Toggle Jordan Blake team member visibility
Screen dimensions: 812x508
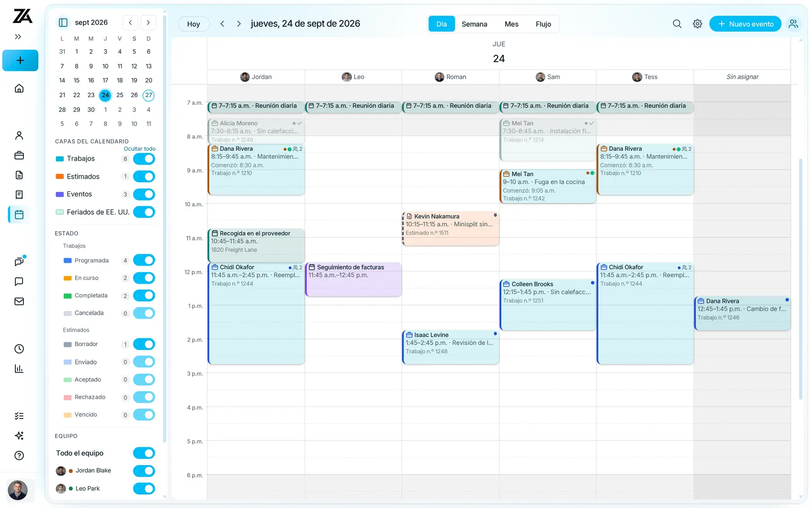pos(144,471)
